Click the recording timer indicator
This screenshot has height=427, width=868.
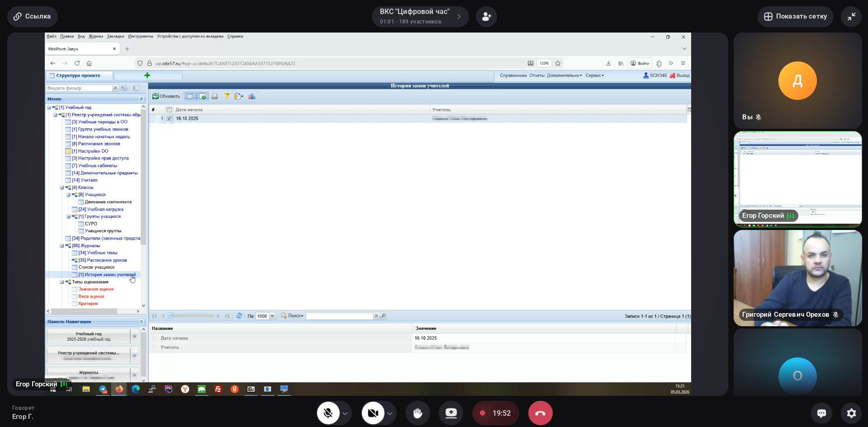coord(495,413)
